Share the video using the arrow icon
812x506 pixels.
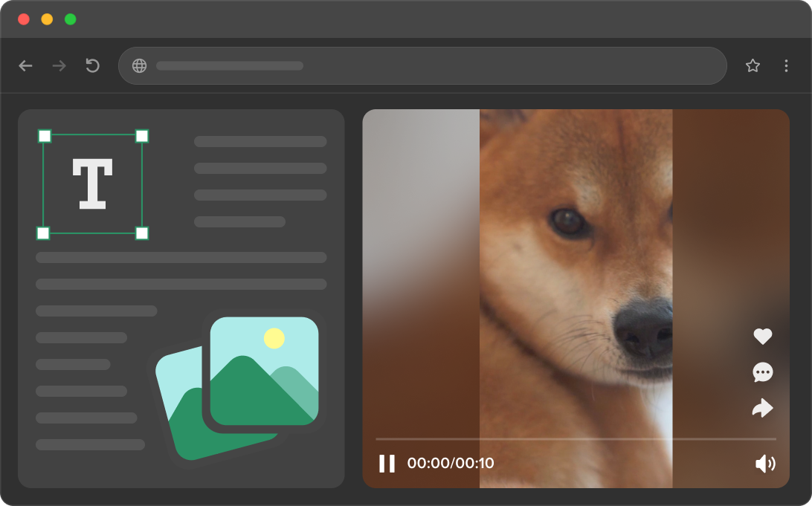point(763,408)
